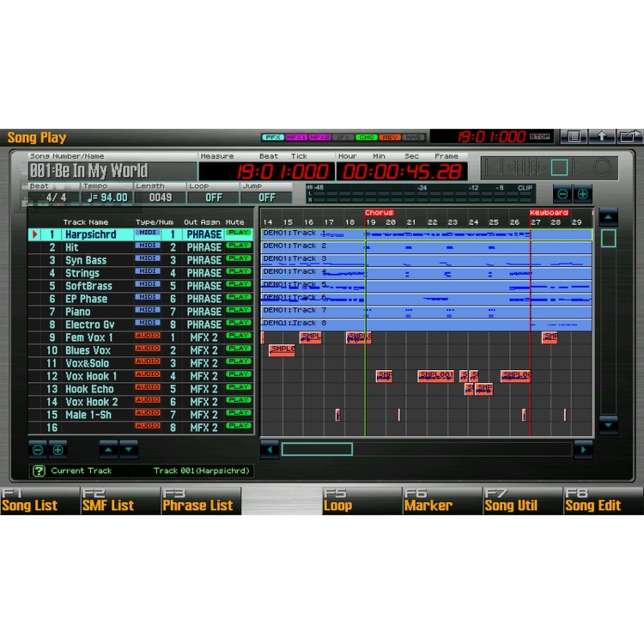Screen dimensions: 644x644
Task: Click the Chorus marker on the timeline
Action: click(x=379, y=213)
